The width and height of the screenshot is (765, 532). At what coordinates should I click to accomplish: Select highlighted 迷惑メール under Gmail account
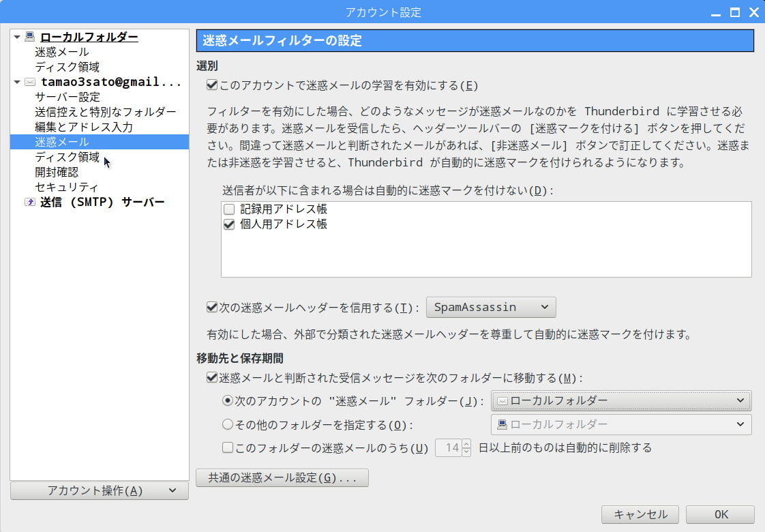tap(100, 142)
